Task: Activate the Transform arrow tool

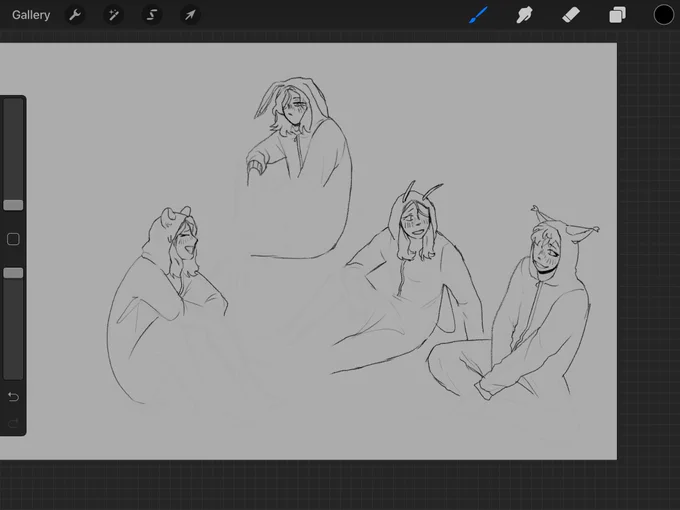Action: click(x=190, y=15)
